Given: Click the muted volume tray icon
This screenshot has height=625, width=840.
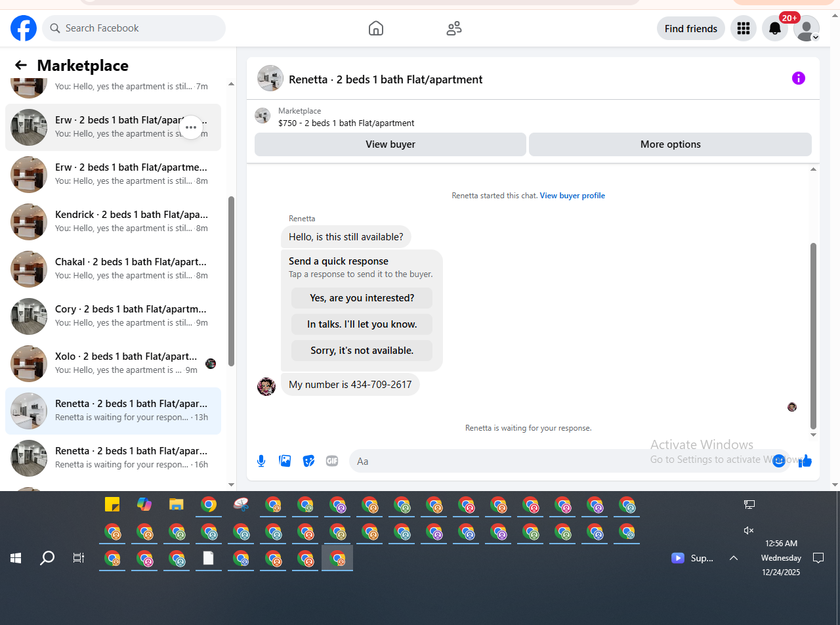Looking at the screenshot, I should click(x=749, y=530).
